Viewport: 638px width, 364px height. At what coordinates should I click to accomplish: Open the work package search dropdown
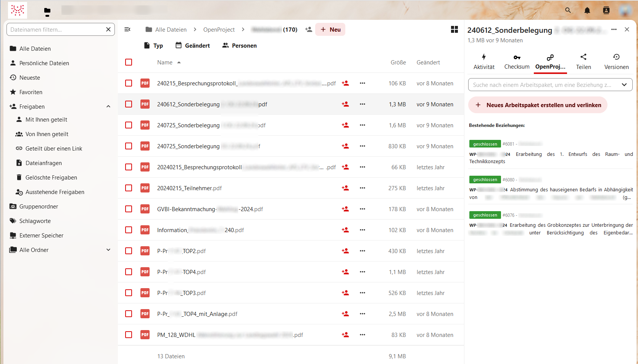624,85
